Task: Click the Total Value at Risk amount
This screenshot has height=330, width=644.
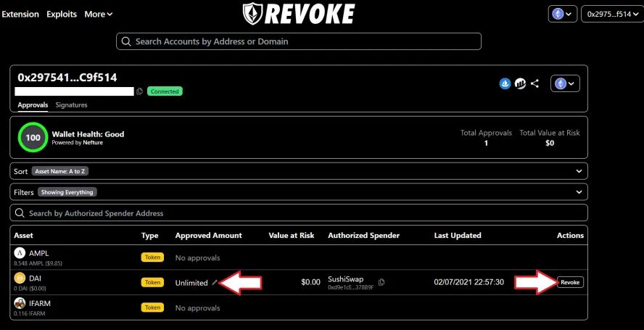Action: tap(550, 143)
